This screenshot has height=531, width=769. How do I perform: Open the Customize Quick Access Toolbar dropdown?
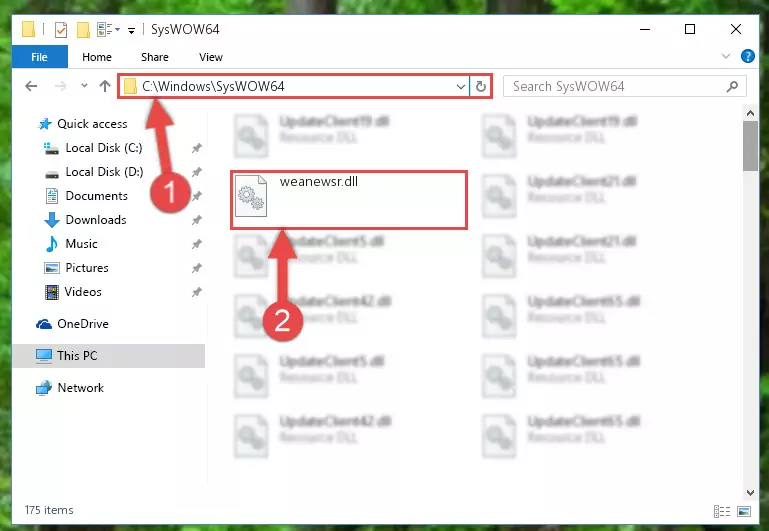pos(131,30)
